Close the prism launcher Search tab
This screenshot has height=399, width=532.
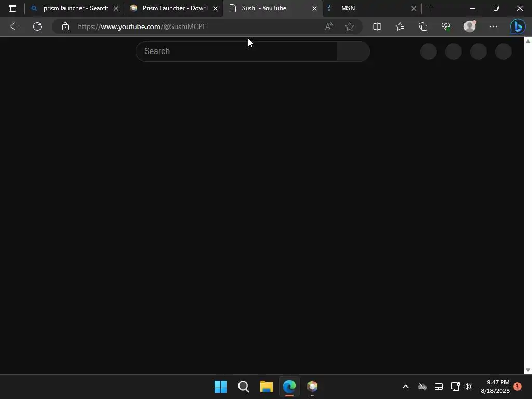point(116,8)
